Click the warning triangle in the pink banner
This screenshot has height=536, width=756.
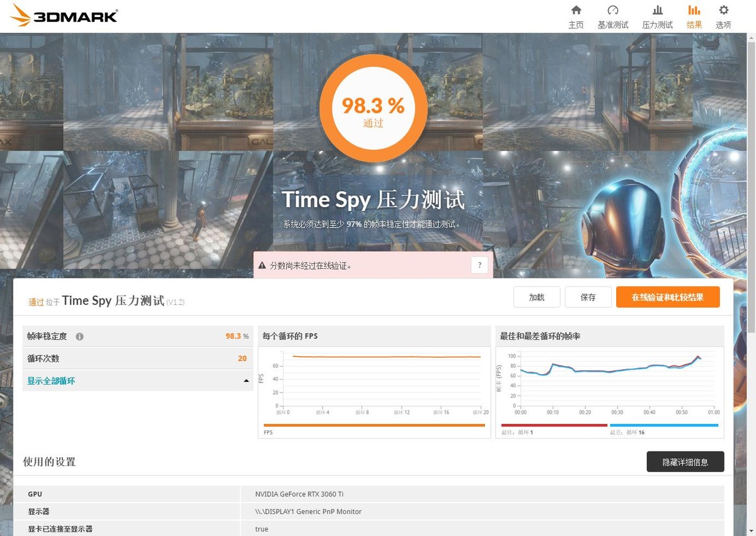point(263,265)
